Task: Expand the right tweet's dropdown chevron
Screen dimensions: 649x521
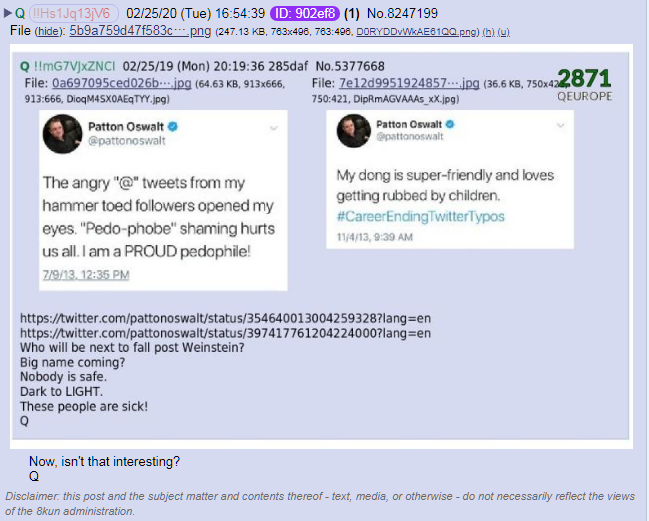Action: click(560, 125)
